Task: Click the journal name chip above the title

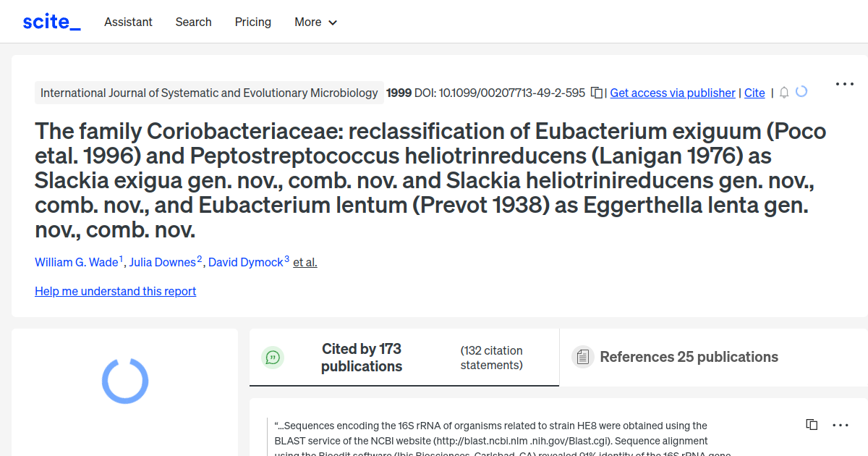Action: [210, 93]
